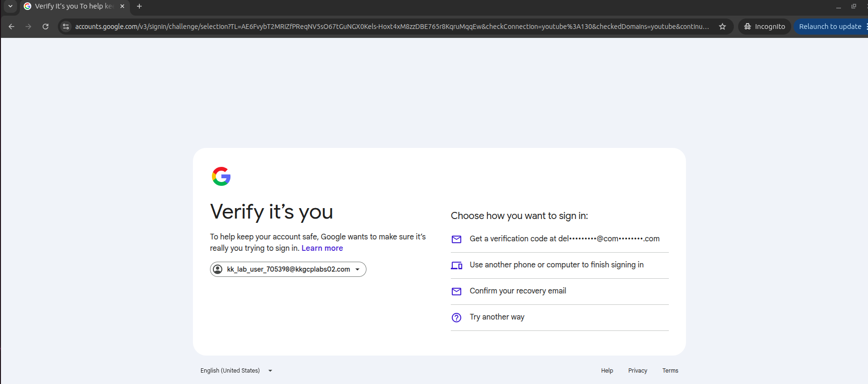Expand the kk_lab_user_705398 account switcher
The height and width of the screenshot is (384, 868).
(288, 269)
